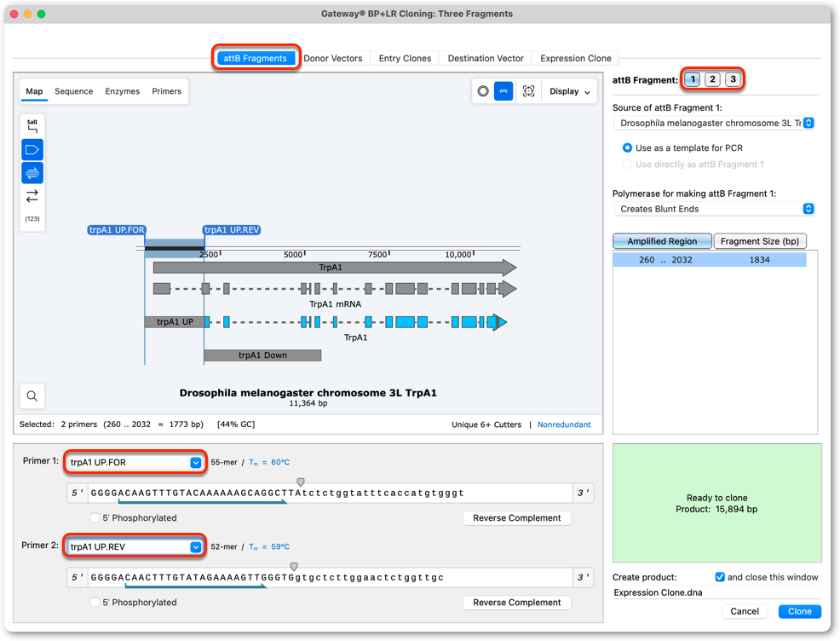This screenshot has width=840, height=641.
Task: Toggle the Salt enzymes display icon
Action: point(32,126)
